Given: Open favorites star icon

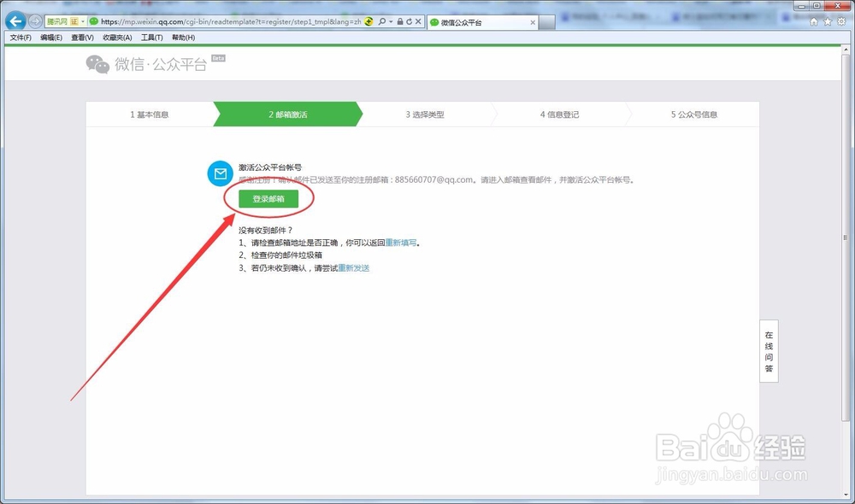Looking at the screenshot, I should point(827,22).
